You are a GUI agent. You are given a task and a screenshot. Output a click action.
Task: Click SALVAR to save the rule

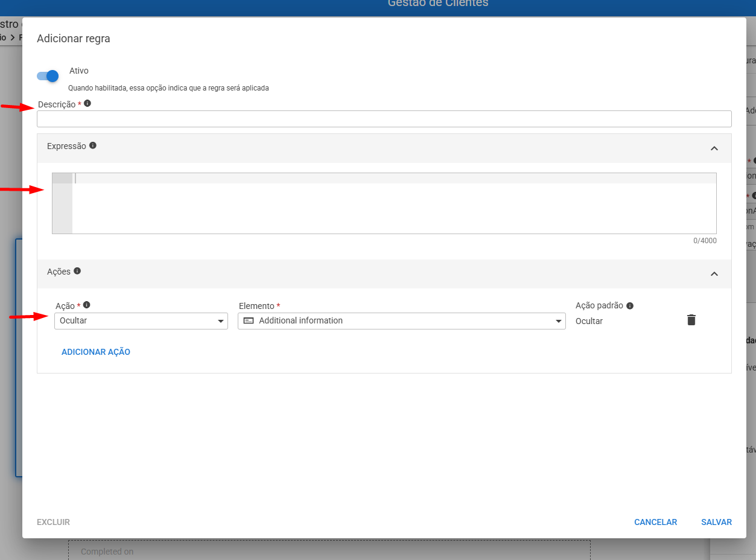coord(716,522)
